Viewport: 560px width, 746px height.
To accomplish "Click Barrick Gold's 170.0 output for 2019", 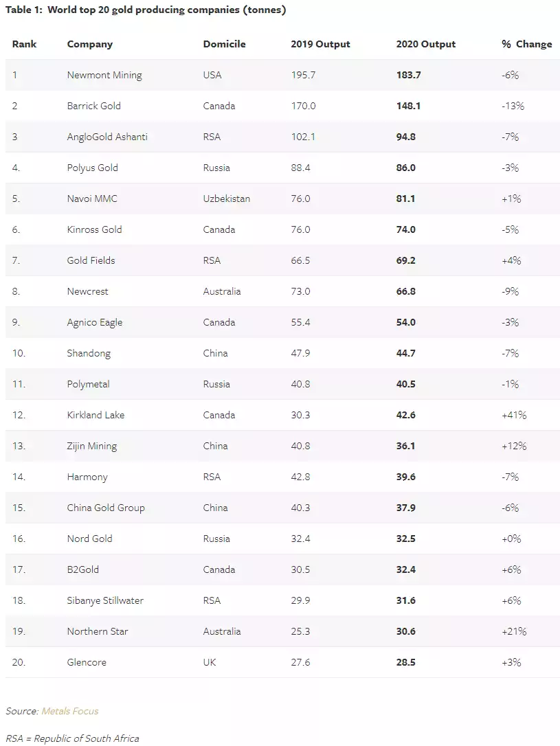I will pos(303,106).
